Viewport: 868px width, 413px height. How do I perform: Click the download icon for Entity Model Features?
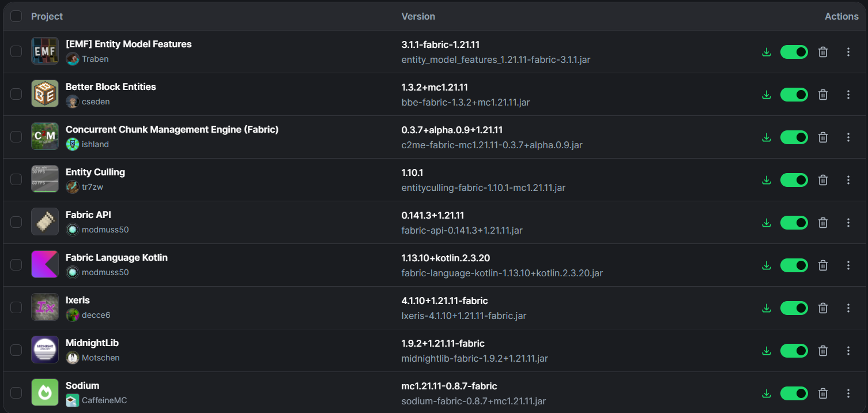coord(766,52)
